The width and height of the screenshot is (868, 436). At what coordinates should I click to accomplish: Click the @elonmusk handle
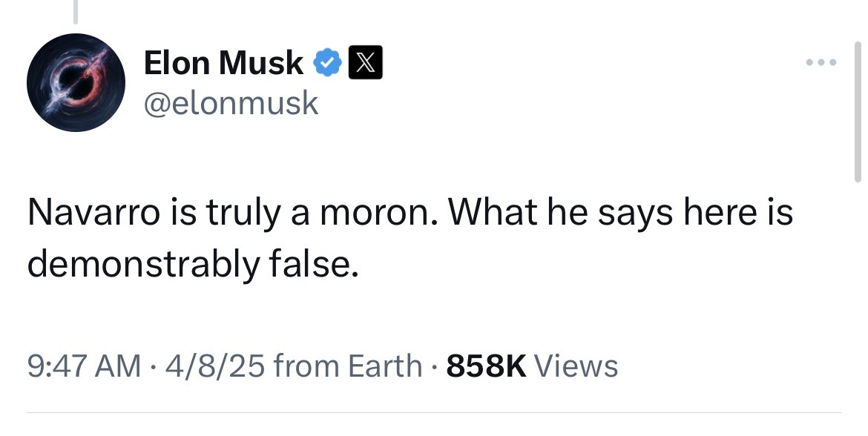pos(231,102)
